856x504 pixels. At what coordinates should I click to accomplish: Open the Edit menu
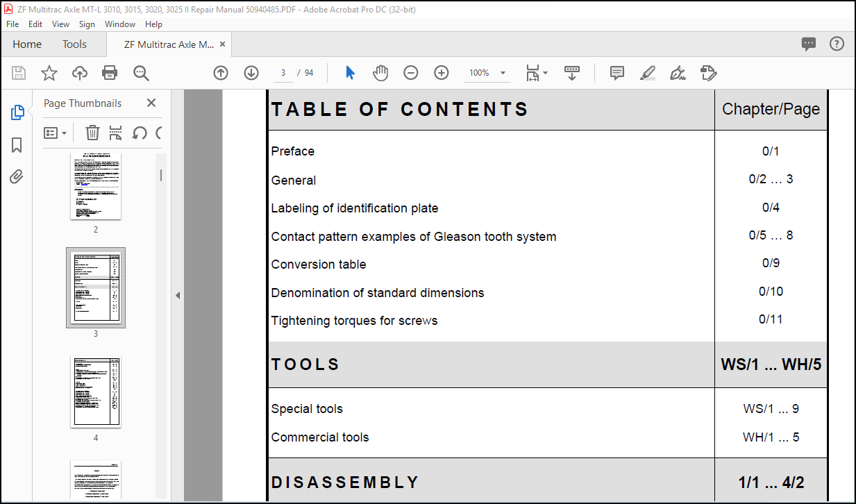tap(35, 24)
